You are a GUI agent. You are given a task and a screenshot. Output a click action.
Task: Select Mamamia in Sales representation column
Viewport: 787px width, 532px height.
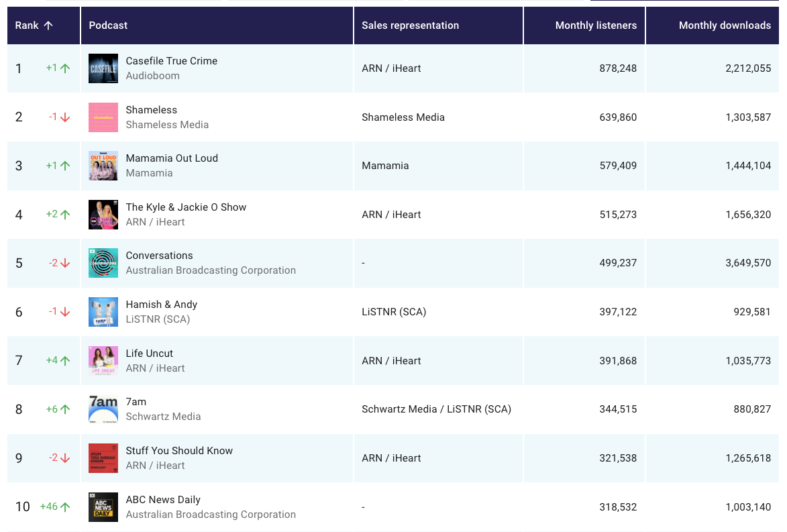click(x=386, y=166)
